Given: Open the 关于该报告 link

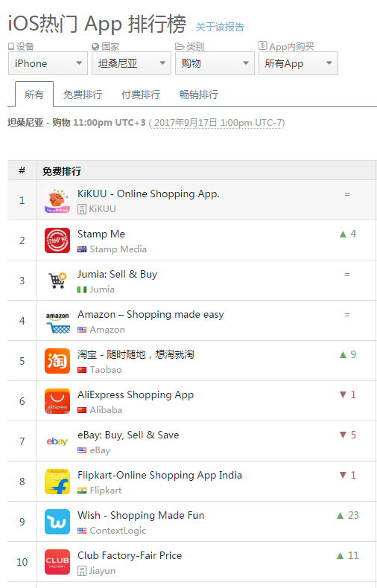Looking at the screenshot, I should (x=220, y=27).
